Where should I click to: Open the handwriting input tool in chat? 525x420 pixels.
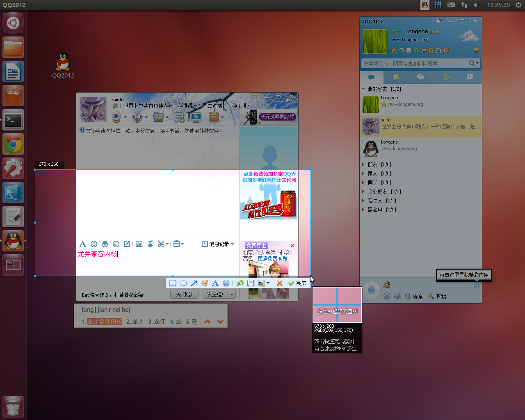pos(127,244)
